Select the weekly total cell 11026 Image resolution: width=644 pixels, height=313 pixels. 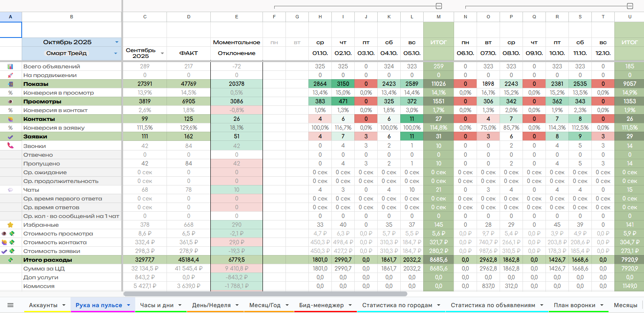pos(438,84)
